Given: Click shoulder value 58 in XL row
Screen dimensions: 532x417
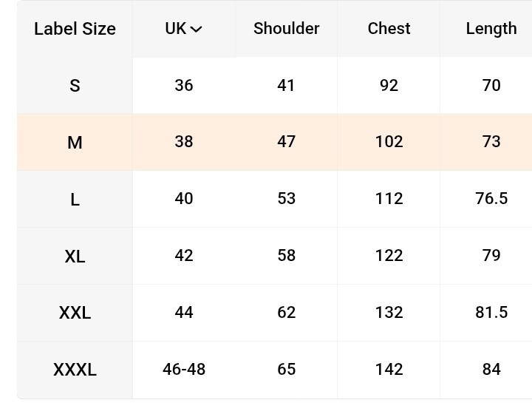Looking at the screenshot, I should point(287,256).
